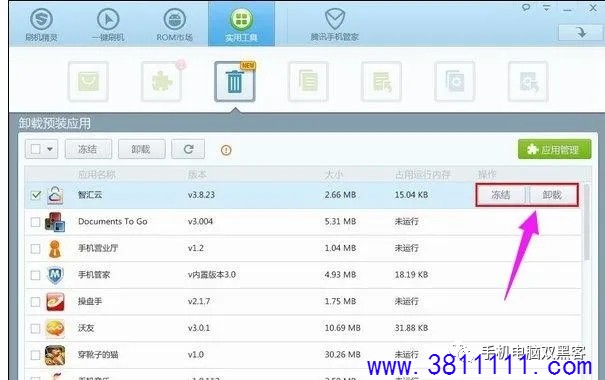Open the 刷机精灵 home icon
Image resolution: width=605 pixels, height=380 pixels.
coord(41,19)
